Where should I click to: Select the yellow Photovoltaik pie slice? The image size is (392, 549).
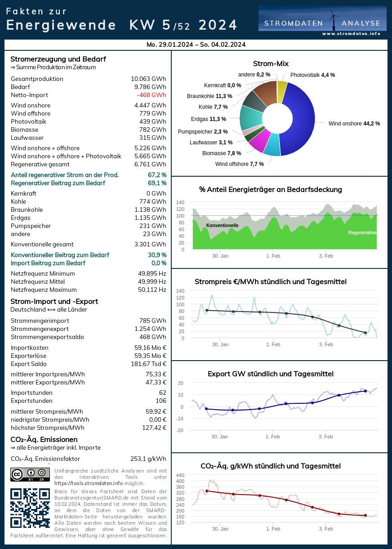coord(282,91)
